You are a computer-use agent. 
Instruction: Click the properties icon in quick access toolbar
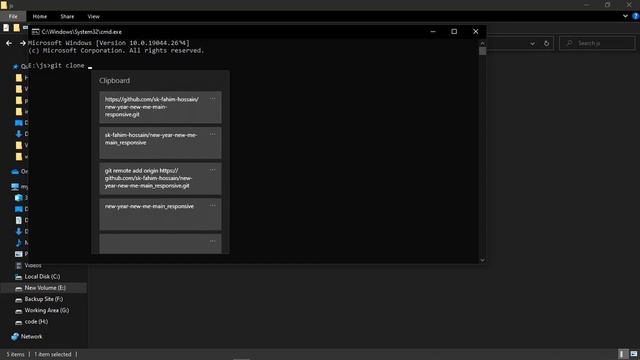(6, 28)
